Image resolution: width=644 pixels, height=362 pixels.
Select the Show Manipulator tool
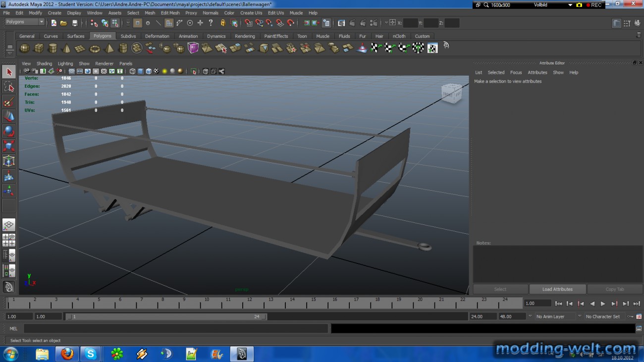pos(9,191)
